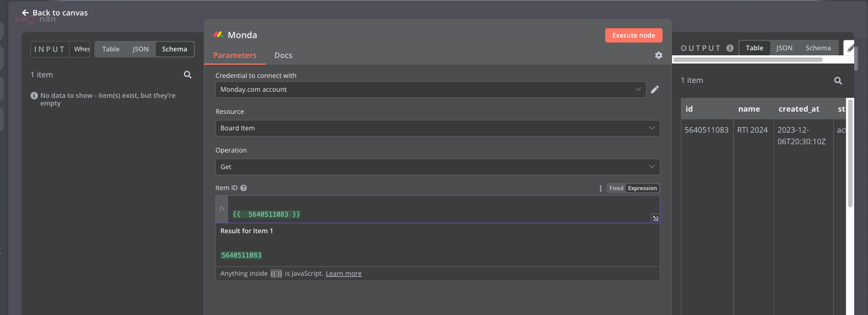The image size is (868, 315).
Task: Open node settings gear icon
Action: (x=658, y=55)
